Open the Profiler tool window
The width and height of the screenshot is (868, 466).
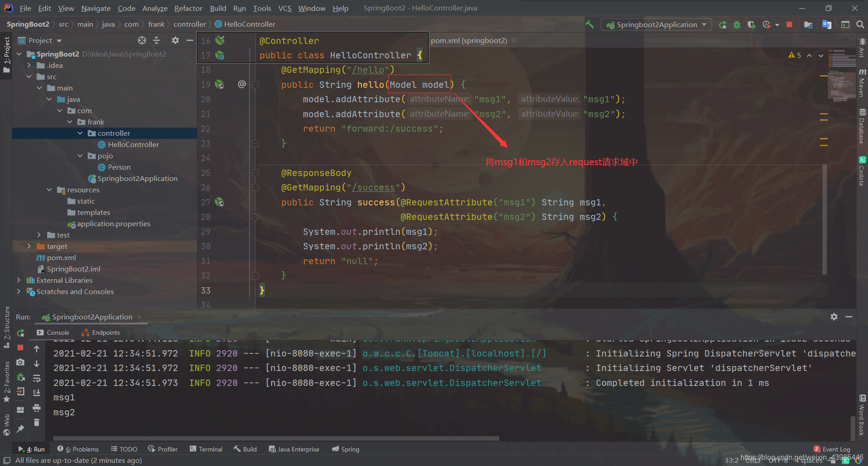[163, 449]
